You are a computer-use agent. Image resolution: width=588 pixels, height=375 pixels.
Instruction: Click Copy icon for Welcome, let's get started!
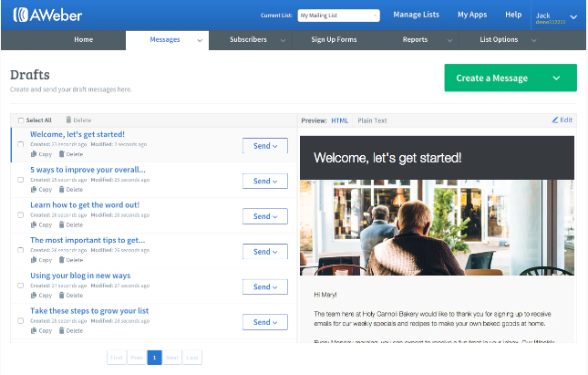34,154
